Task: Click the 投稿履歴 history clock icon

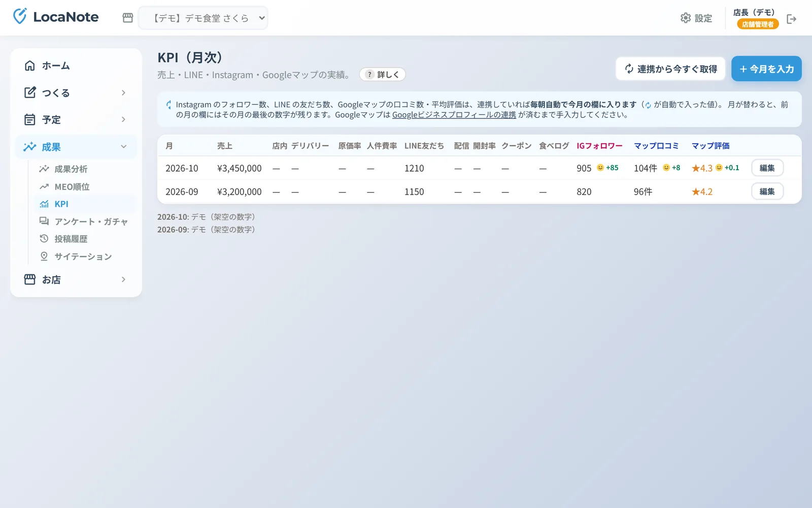Action: (44, 239)
